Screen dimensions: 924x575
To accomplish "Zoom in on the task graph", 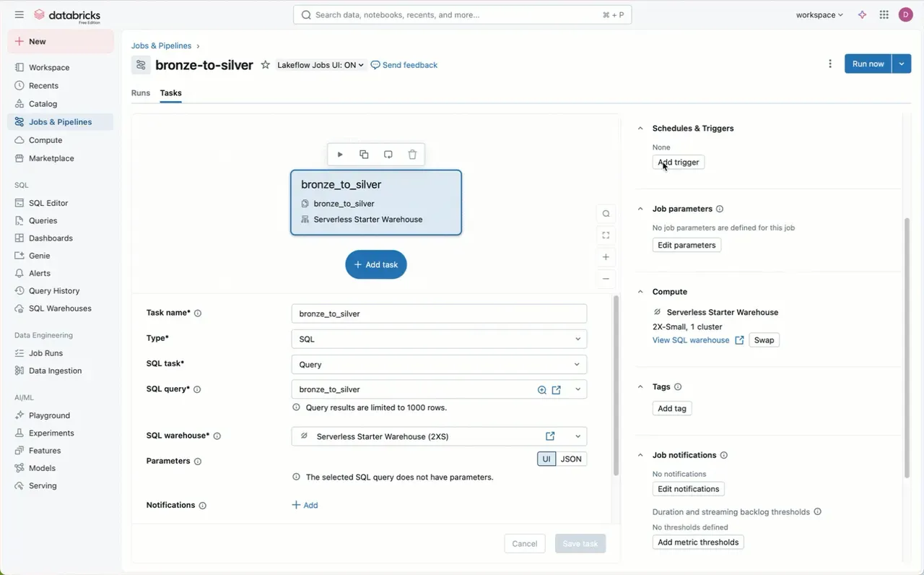I will (606, 257).
